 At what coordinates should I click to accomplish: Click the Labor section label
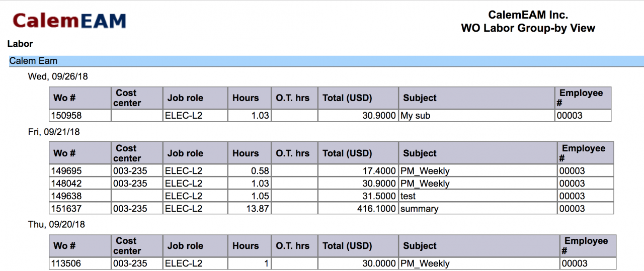pyautogui.click(x=20, y=44)
